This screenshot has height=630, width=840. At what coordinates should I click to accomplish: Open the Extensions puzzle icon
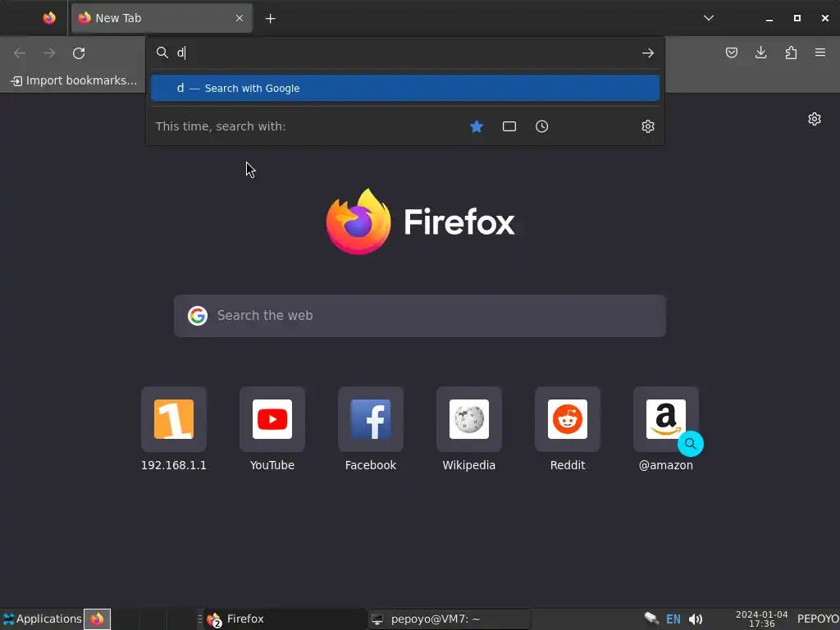(791, 52)
